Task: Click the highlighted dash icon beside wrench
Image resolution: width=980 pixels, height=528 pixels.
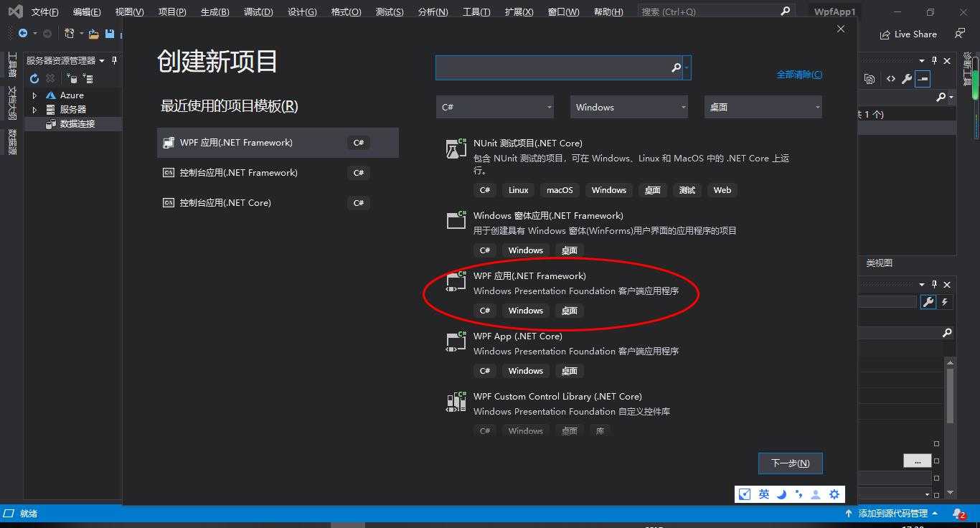Action: (923, 79)
